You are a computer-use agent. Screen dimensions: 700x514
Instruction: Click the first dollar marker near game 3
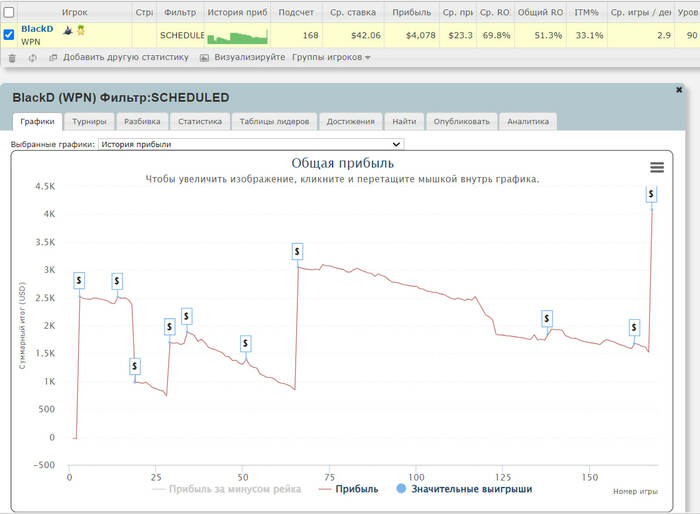coord(79,280)
